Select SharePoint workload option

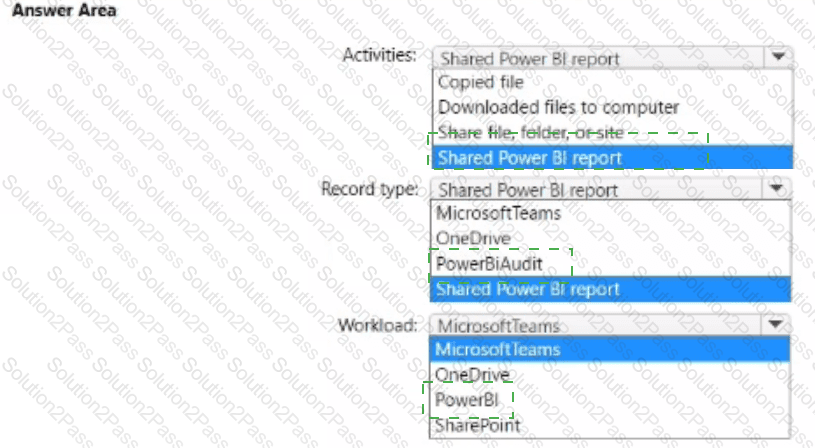[x=609, y=425]
